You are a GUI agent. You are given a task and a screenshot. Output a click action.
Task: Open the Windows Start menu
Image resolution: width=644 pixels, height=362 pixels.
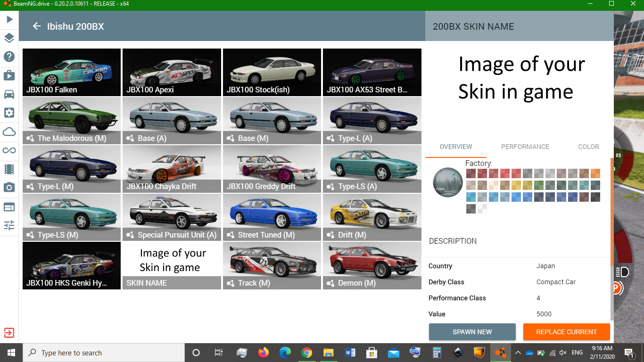11,353
